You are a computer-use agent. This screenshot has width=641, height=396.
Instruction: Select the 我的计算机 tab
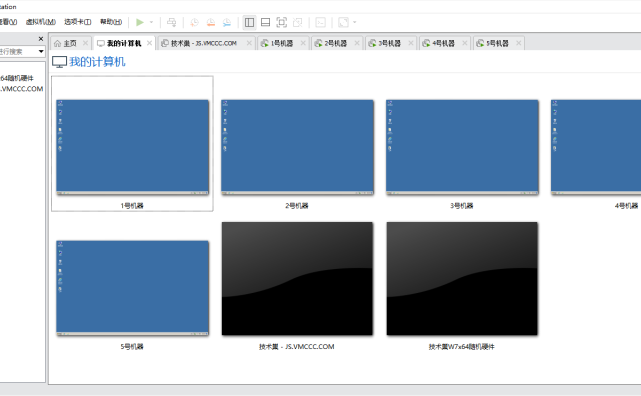124,43
